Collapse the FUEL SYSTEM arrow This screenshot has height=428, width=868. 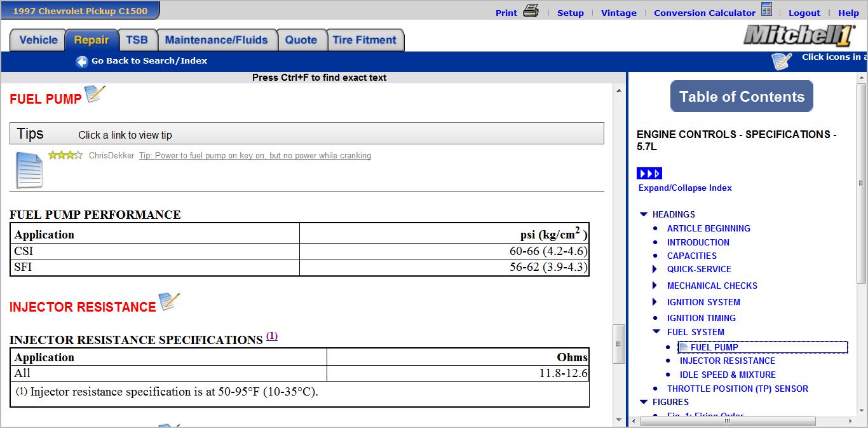tap(656, 331)
